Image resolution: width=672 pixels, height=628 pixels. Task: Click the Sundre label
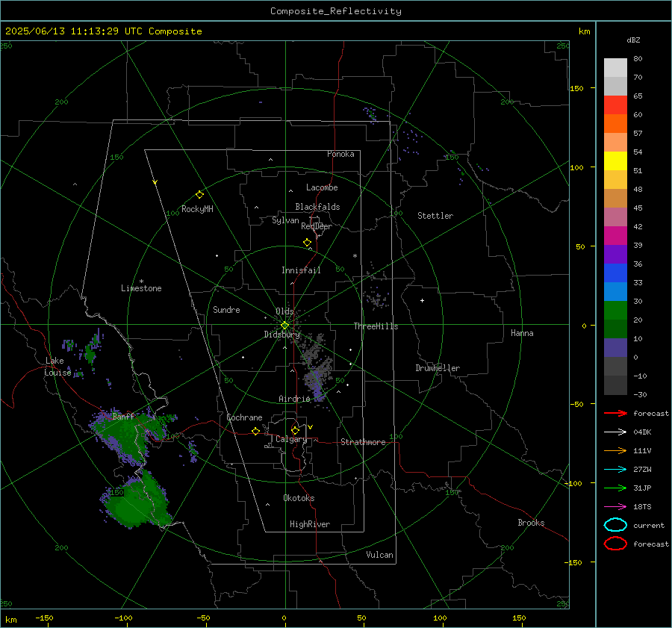coord(226,310)
